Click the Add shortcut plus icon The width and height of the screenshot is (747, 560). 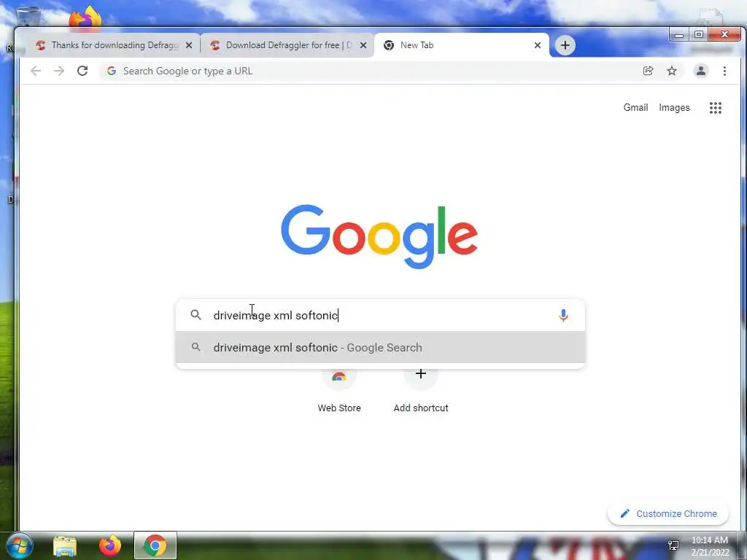tap(421, 374)
